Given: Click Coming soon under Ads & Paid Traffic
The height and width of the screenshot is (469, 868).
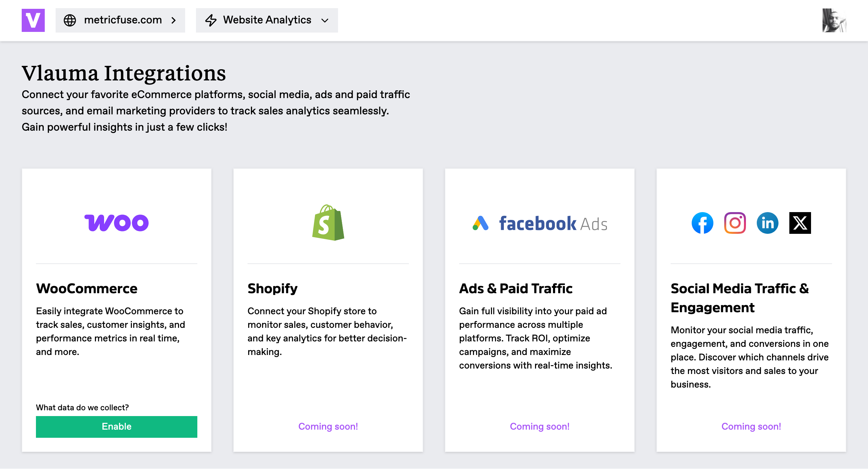Looking at the screenshot, I should point(540,427).
